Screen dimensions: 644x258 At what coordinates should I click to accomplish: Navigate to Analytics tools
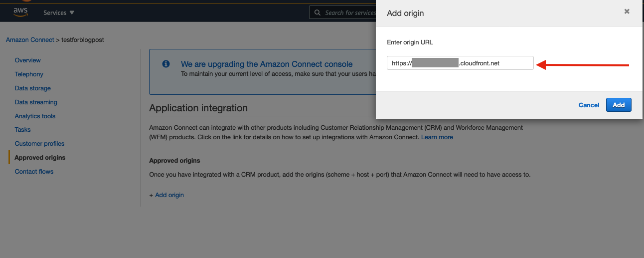click(x=35, y=116)
